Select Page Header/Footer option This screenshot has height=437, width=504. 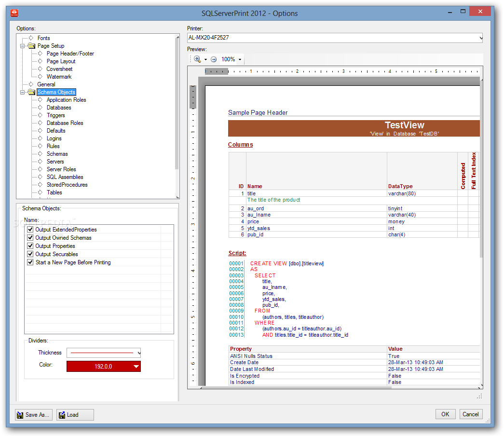pyautogui.click(x=70, y=54)
